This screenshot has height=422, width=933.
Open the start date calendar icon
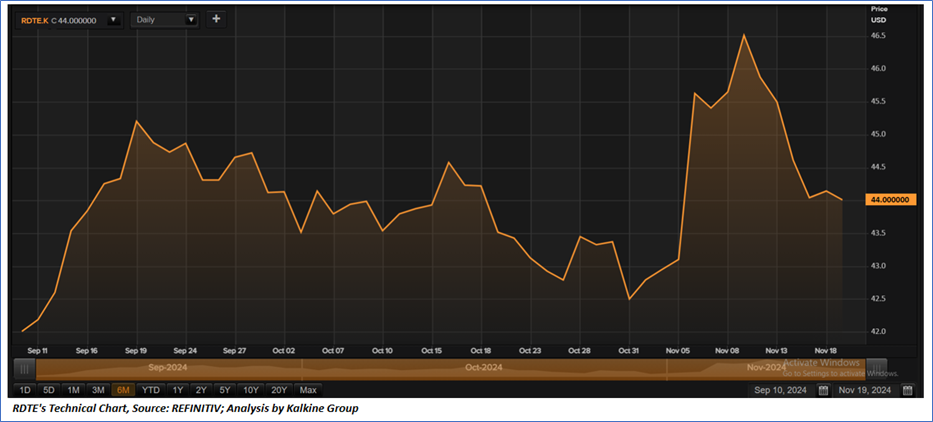pos(824,390)
